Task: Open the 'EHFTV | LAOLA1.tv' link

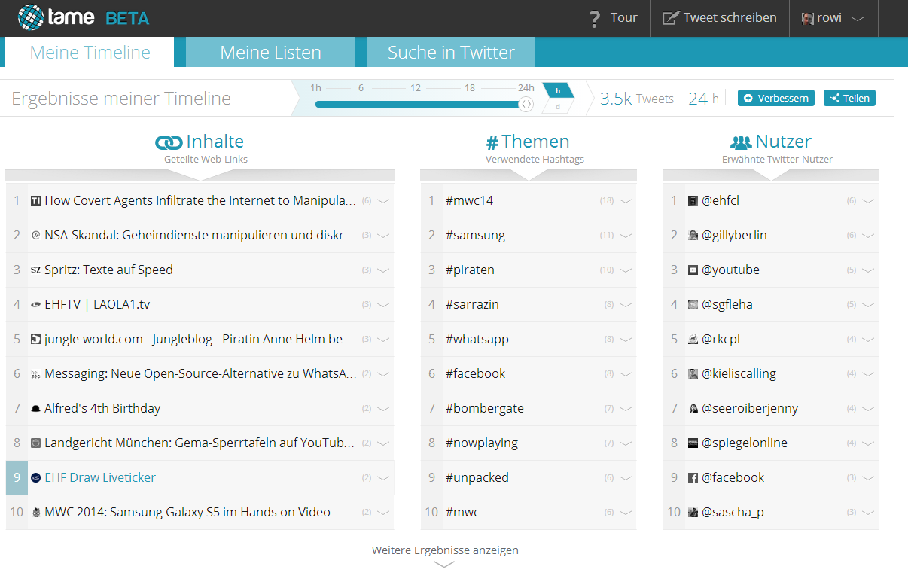Action: click(x=97, y=304)
